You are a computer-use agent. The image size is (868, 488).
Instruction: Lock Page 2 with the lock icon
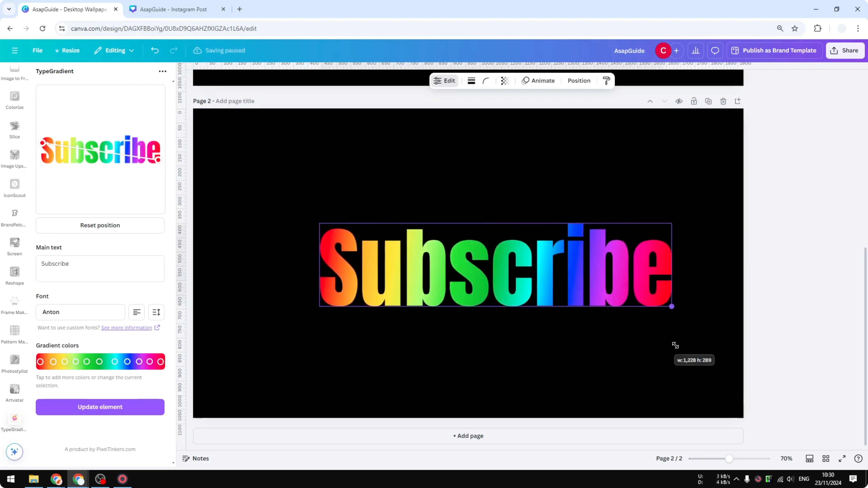click(694, 101)
